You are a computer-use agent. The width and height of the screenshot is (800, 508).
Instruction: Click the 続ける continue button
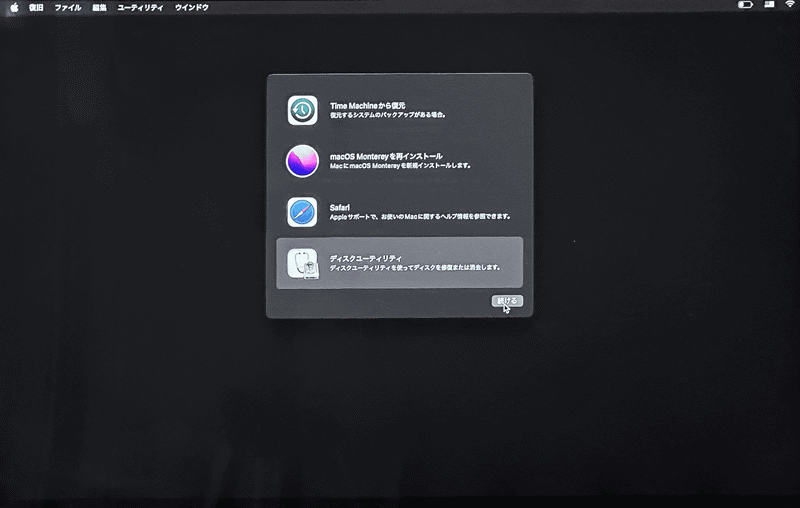[x=507, y=301]
